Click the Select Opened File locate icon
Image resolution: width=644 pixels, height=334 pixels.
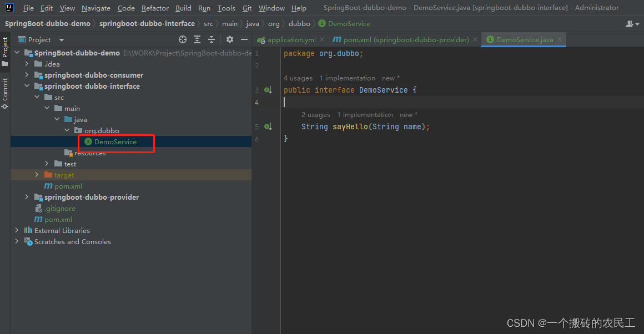183,39
